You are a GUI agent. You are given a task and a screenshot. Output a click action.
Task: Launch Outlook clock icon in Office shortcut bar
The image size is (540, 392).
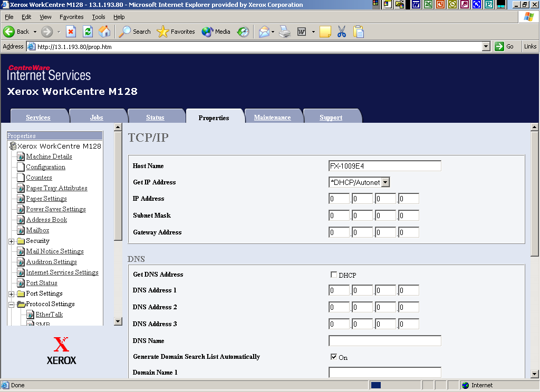click(452, 4)
